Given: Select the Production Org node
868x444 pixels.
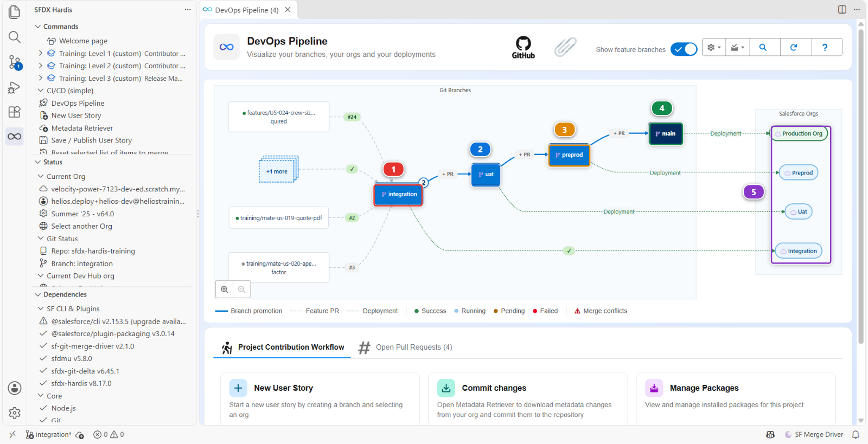Looking at the screenshot, I should tap(799, 133).
